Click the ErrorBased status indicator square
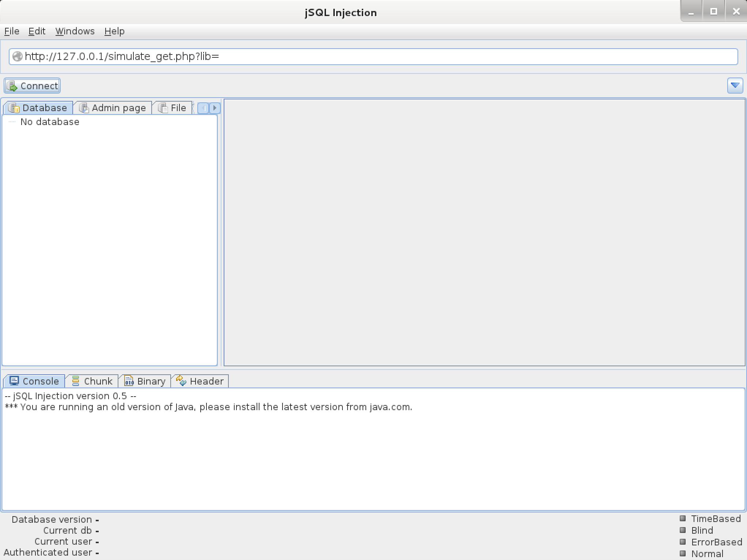The image size is (747, 560). tap(682, 542)
